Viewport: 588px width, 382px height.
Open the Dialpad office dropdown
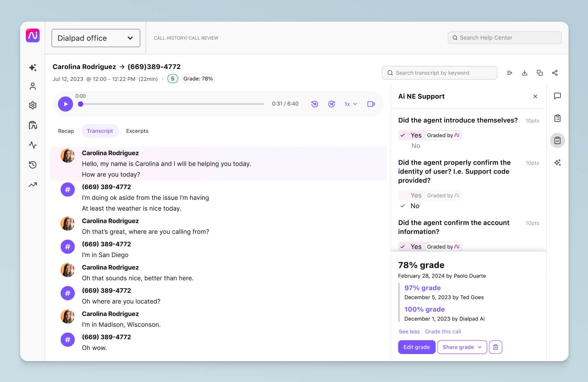point(96,38)
